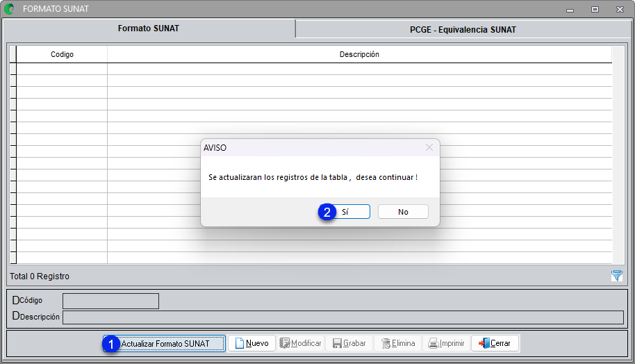Switch to the Formato SUNAT tab
Image resolution: width=635 pixels, height=364 pixels.
coord(149,28)
